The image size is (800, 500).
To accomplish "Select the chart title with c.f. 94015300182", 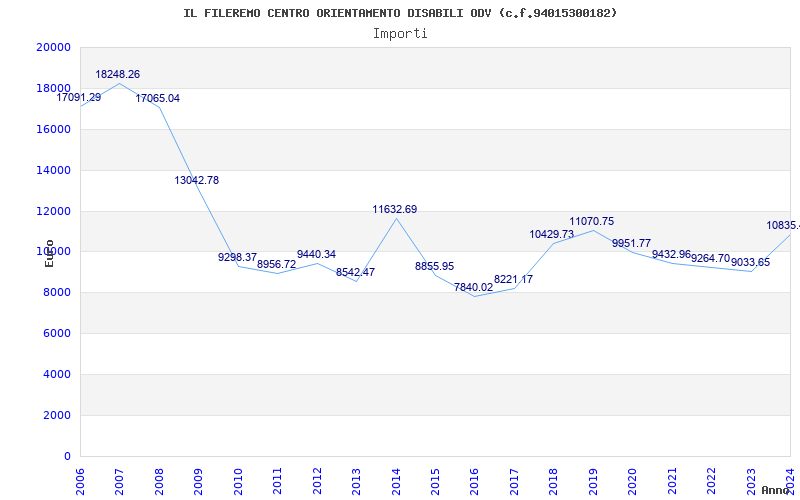I will pos(400,13).
